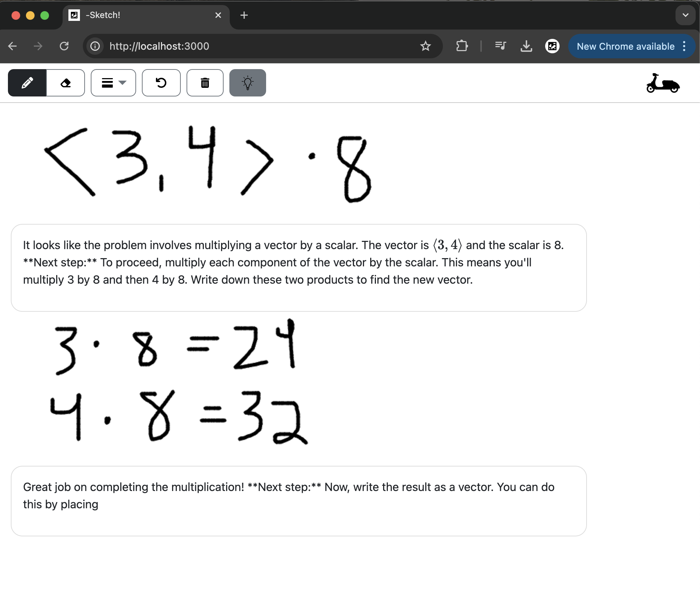The image size is (700, 599).
Task: Undo the last stroke
Action: click(x=161, y=83)
